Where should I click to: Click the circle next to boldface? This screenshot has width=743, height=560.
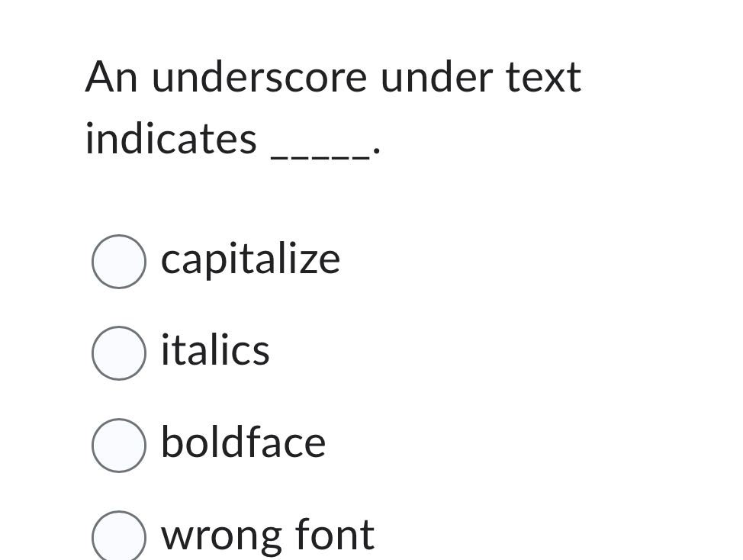[x=119, y=445]
